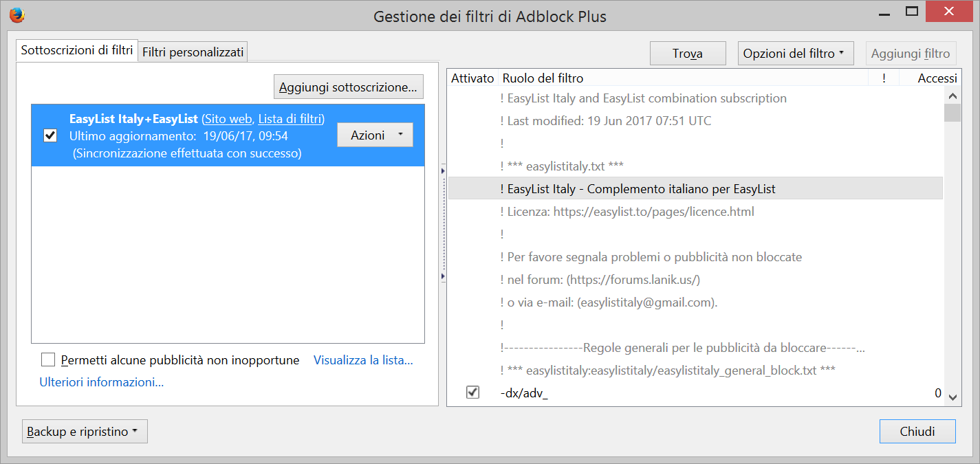Open the Lista di filtri link
The height and width of the screenshot is (464, 980).
(x=290, y=119)
